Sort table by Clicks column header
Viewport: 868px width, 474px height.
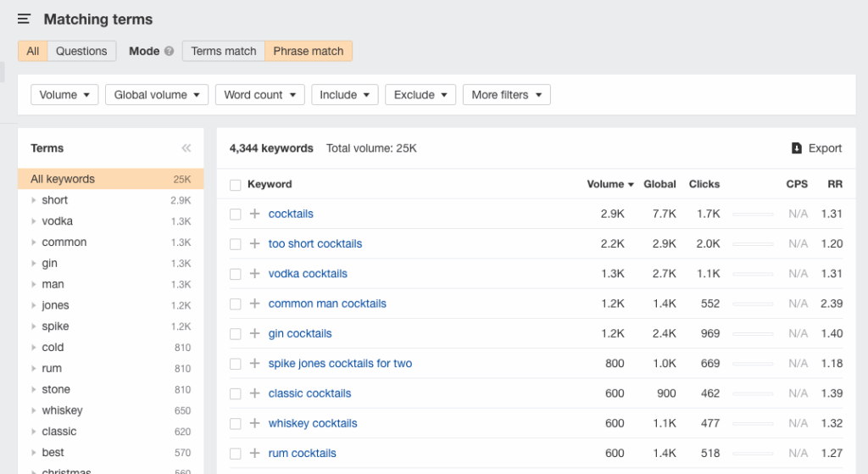click(x=704, y=184)
